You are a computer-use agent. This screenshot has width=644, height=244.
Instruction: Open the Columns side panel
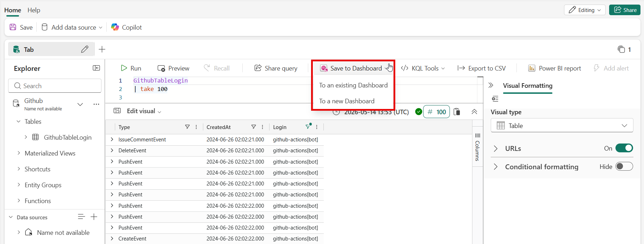click(x=477, y=147)
